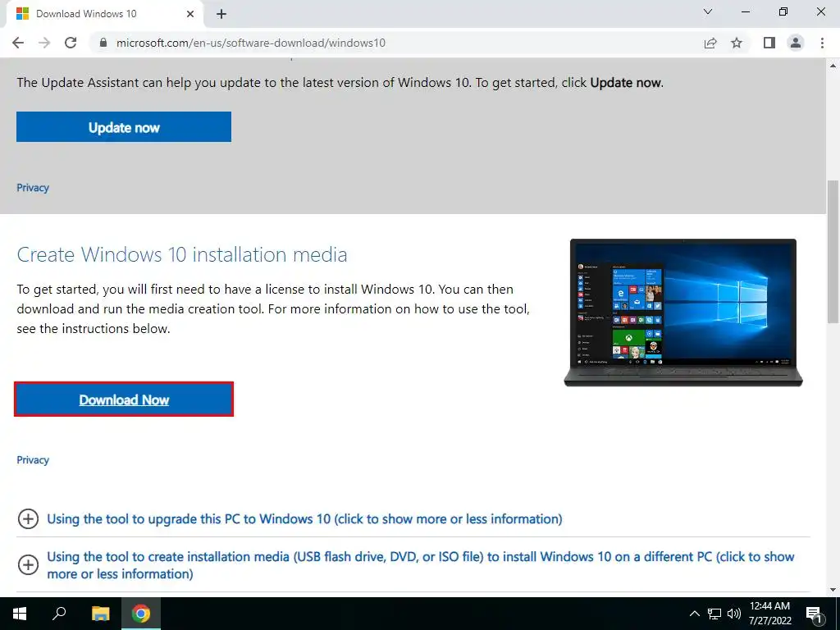Open 'Using the tool to create installation media' link
840x630 pixels.
(x=421, y=565)
